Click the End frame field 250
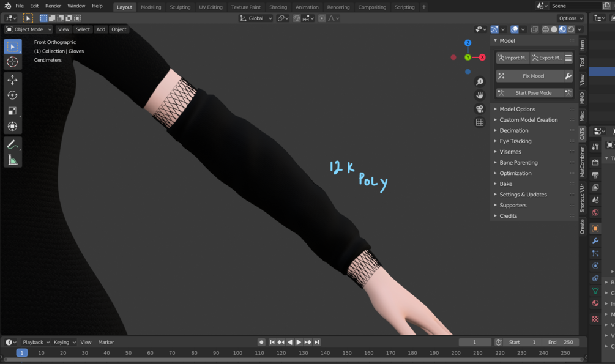This screenshot has height=364, width=615. tap(560, 342)
